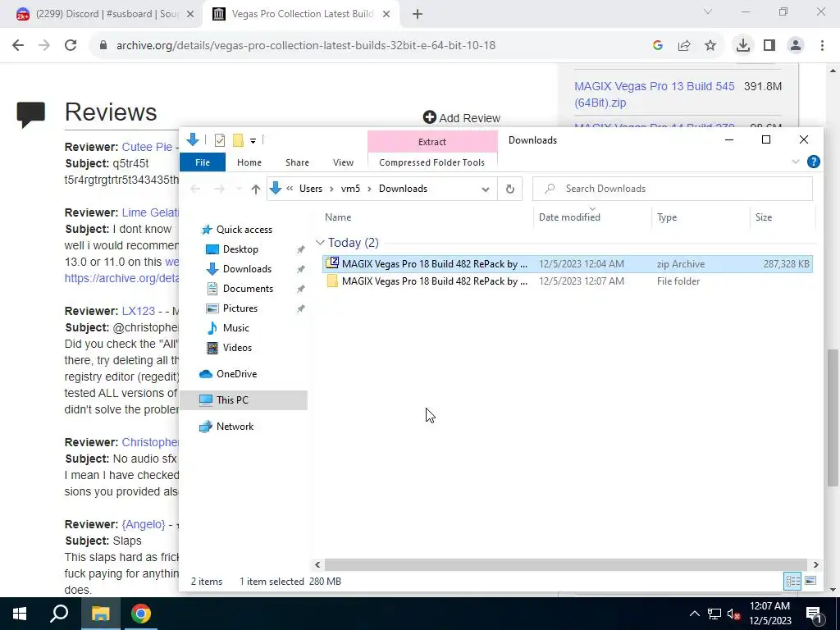Sort by Type column header
This screenshot has width=840, height=630.
point(666,217)
